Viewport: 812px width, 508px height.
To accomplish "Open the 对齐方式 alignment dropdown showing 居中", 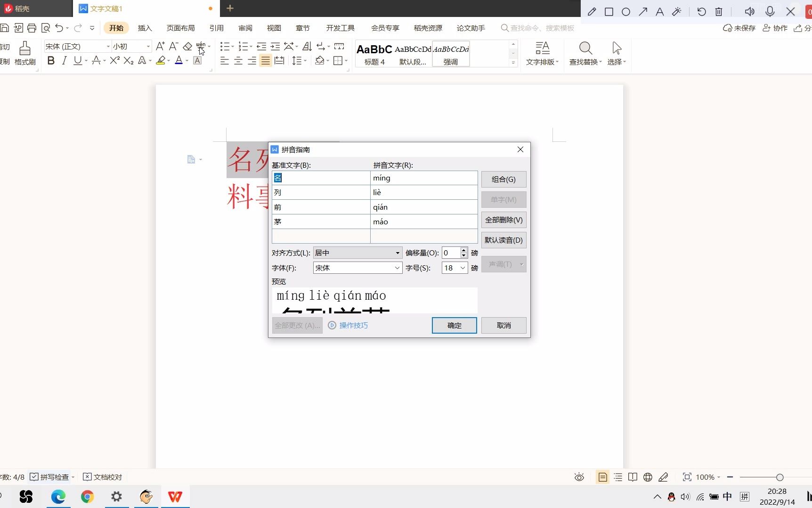I will point(357,253).
